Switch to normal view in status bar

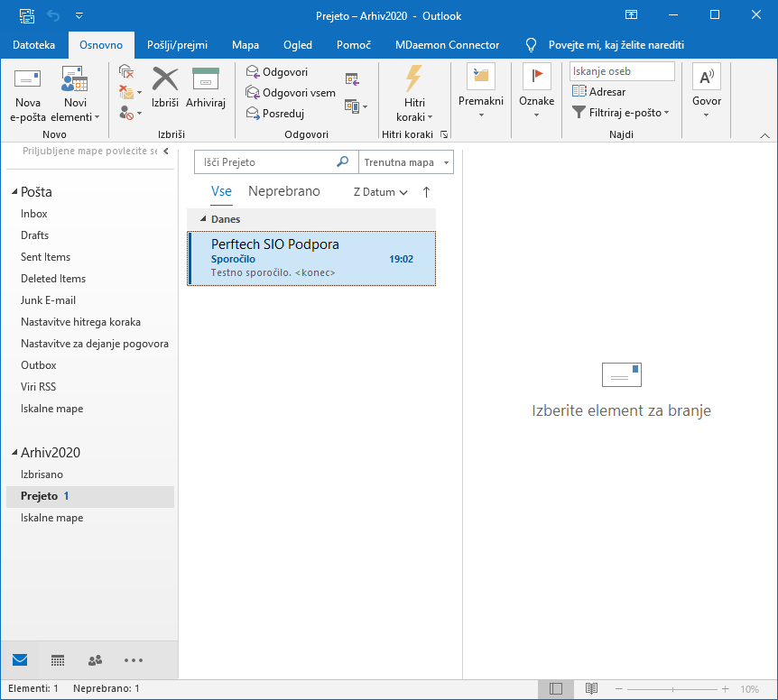(x=556, y=688)
